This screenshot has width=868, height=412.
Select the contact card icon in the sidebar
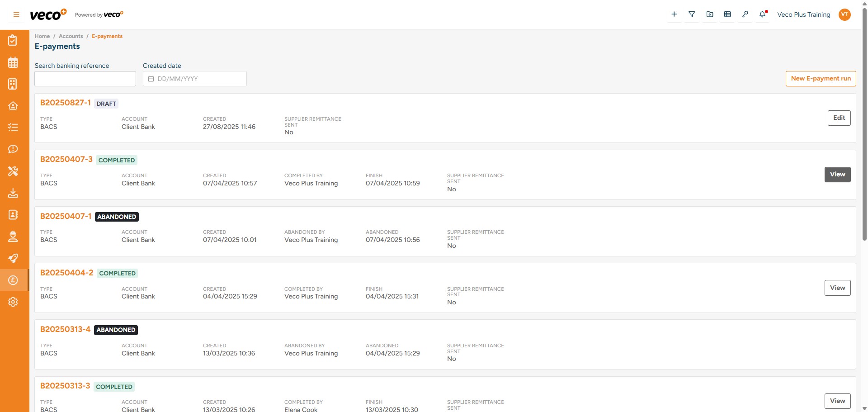point(13,214)
